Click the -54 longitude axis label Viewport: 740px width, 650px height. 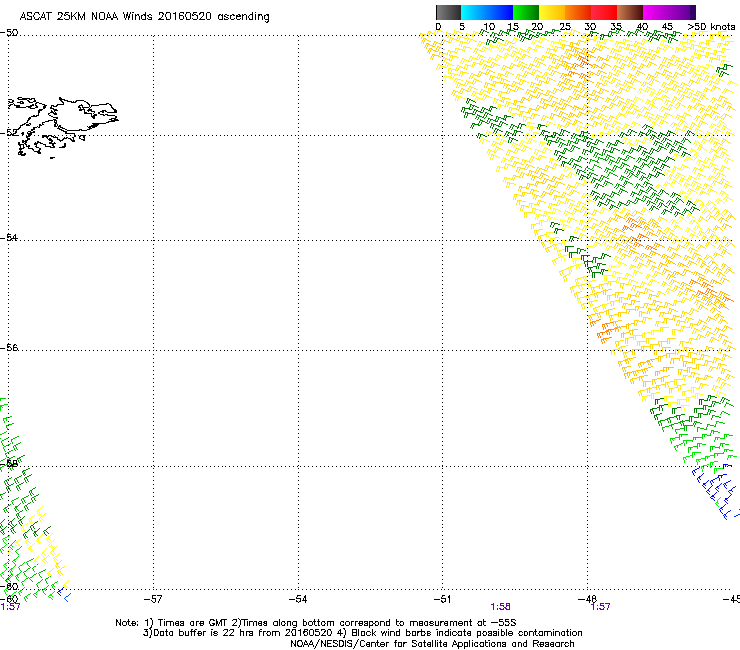tap(298, 599)
